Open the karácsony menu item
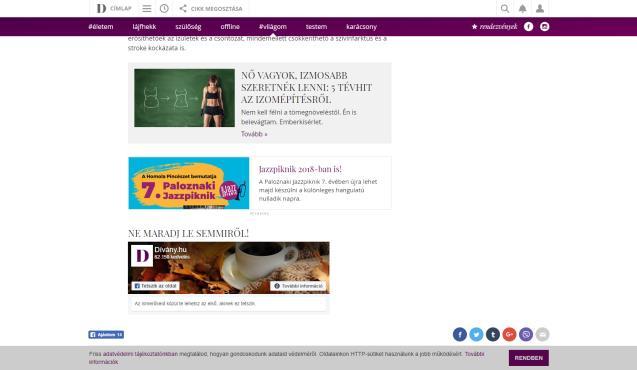The width and height of the screenshot is (637, 370). 362,27
